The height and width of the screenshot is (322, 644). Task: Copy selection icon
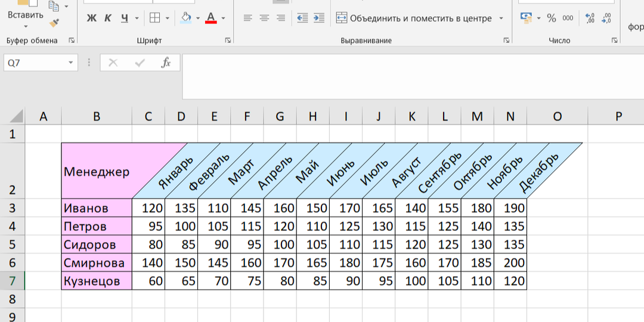click(54, 6)
